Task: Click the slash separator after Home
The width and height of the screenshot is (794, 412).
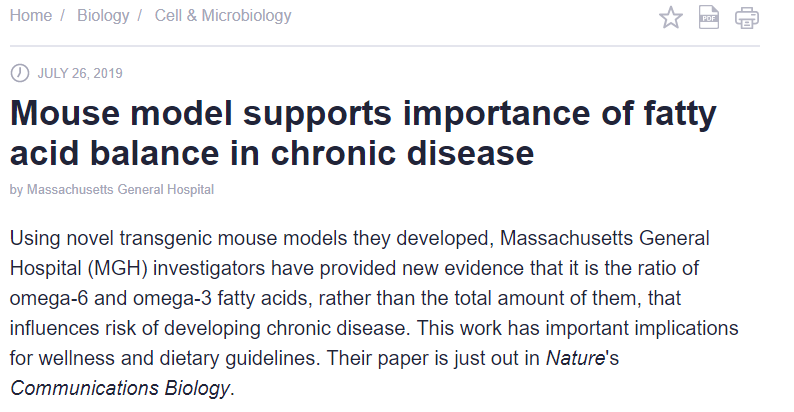Action: click(62, 16)
